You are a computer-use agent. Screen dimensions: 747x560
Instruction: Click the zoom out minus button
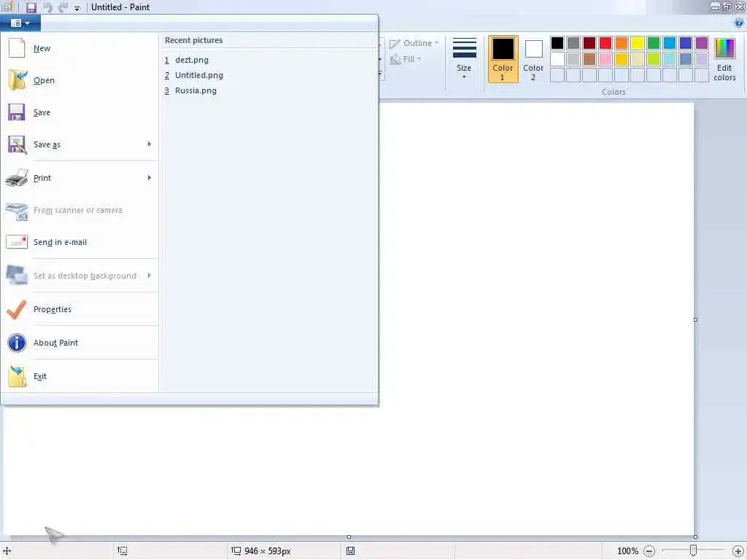649,551
